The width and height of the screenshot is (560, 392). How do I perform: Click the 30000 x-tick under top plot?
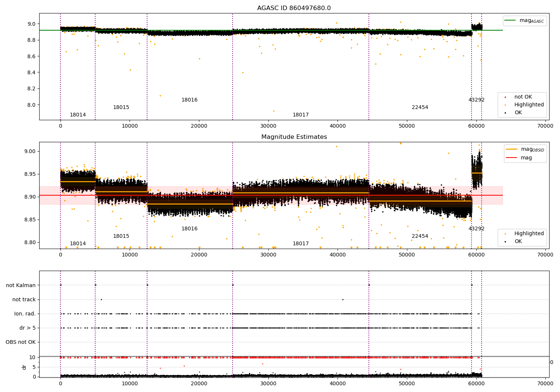pyautogui.click(x=268, y=126)
